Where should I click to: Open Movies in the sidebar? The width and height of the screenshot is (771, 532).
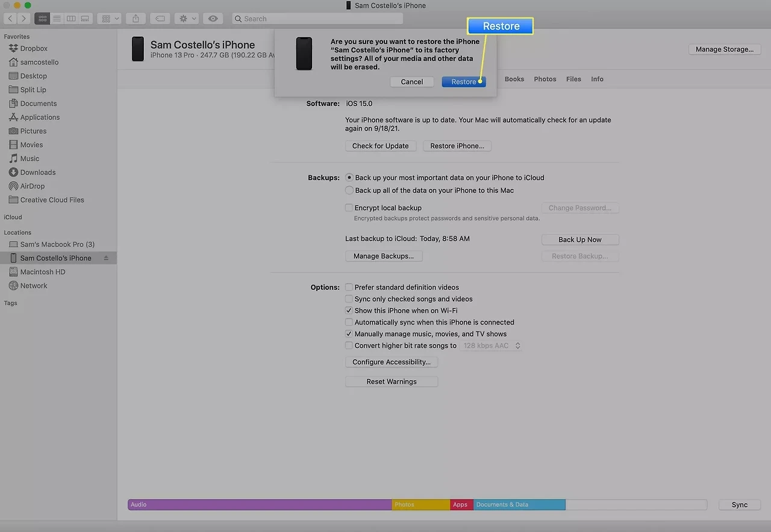pyautogui.click(x=31, y=145)
